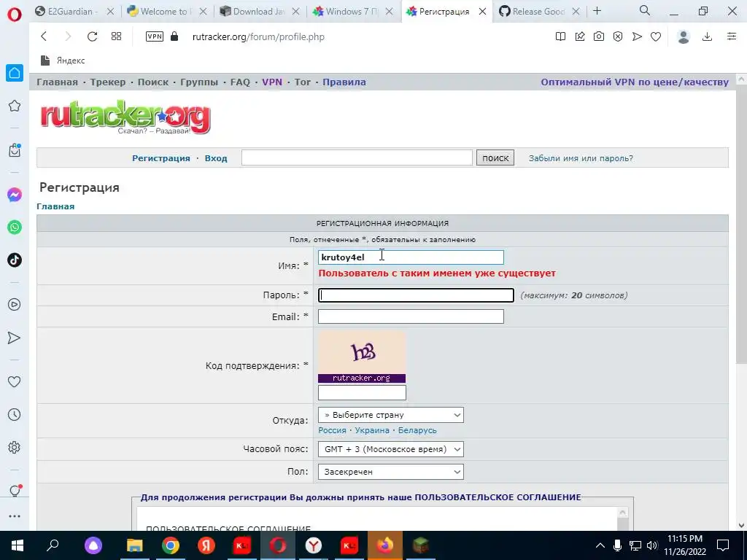Open the Opera account profile icon
Image resolution: width=747 pixels, height=560 pixels.
point(684,36)
